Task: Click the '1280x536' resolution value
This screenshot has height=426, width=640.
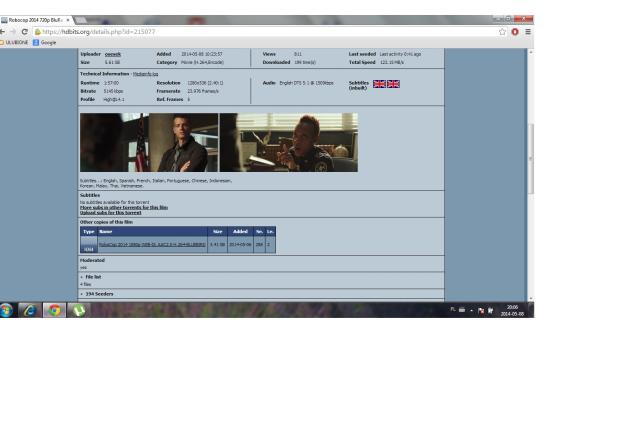Action: tap(205, 83)
